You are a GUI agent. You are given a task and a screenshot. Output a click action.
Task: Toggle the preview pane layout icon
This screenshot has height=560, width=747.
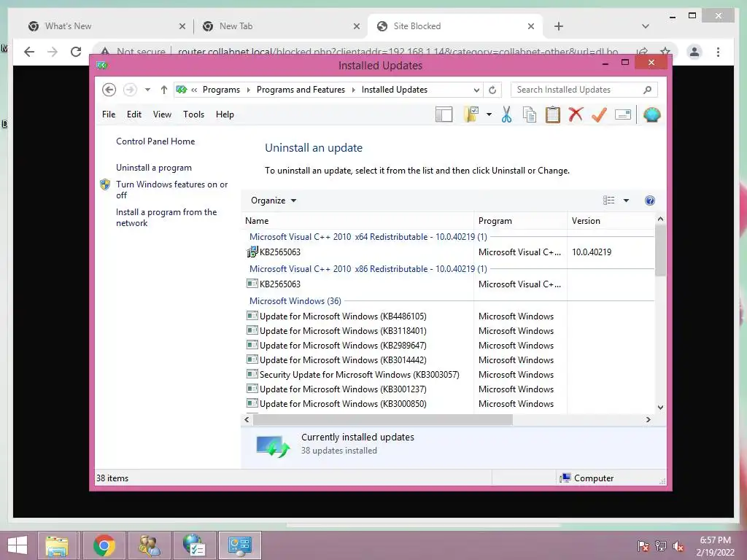click(444, 114)
